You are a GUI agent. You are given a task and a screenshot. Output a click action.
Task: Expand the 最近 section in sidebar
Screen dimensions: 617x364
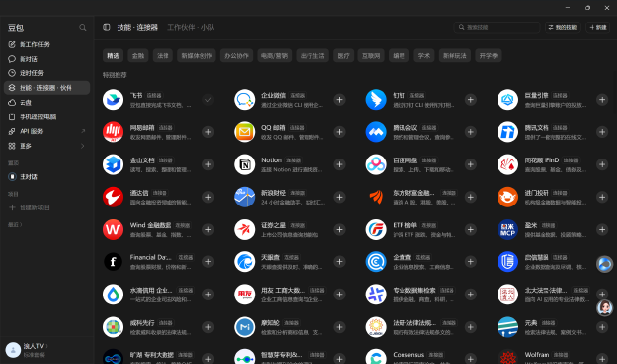[15, 224]
